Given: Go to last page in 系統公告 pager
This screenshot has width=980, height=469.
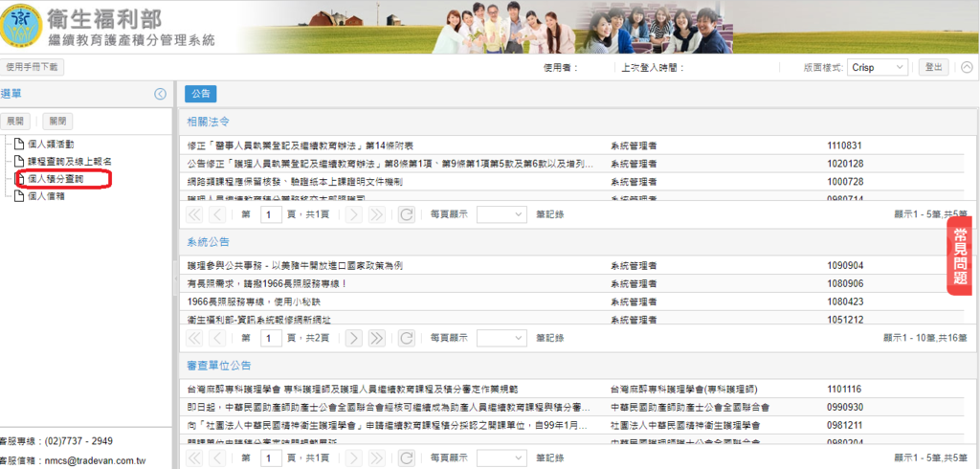Looking at the screenshot, I should click(x=376, y=338).
